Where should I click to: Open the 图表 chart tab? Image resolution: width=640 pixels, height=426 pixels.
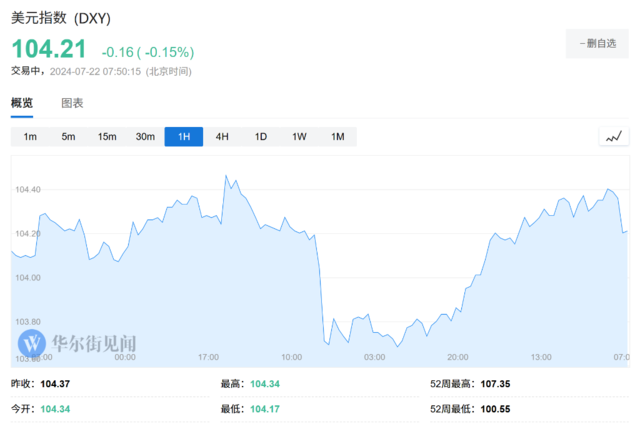click(x=72, y=103)
